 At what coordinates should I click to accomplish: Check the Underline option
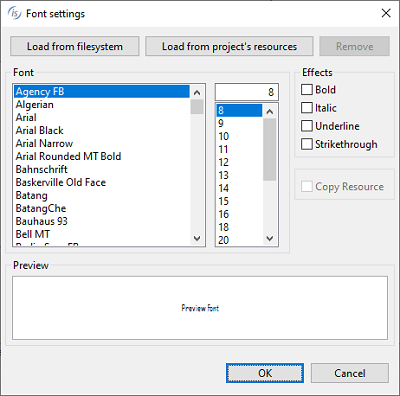pos(307,126)
